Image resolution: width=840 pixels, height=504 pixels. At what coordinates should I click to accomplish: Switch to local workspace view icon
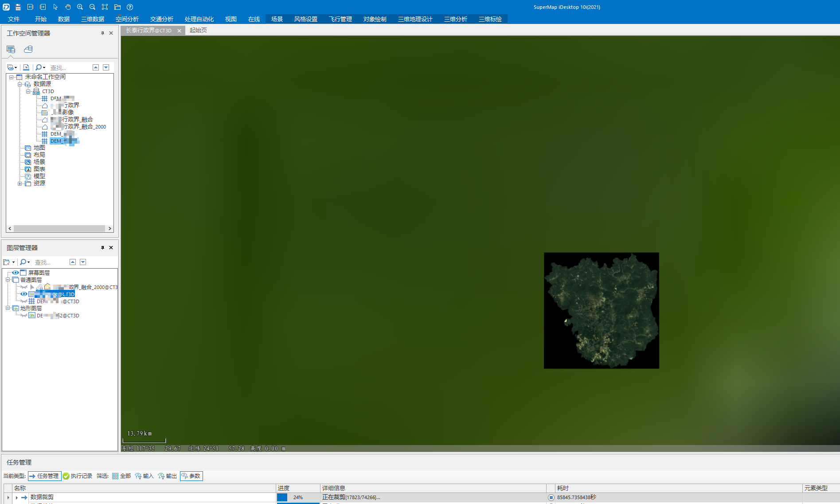11,49
